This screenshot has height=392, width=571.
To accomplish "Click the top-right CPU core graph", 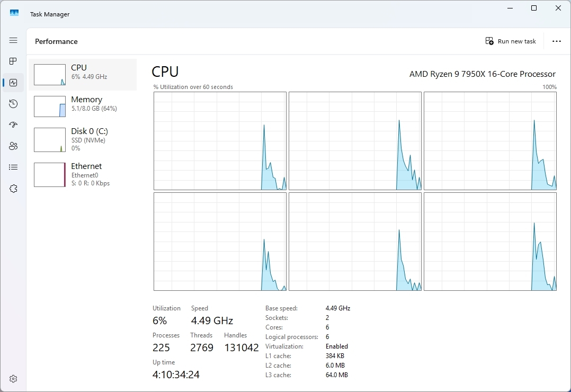I will point(490,141).
